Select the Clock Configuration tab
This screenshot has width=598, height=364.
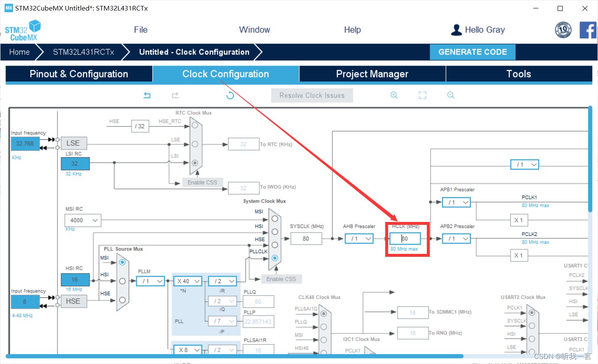coord(226,74)
